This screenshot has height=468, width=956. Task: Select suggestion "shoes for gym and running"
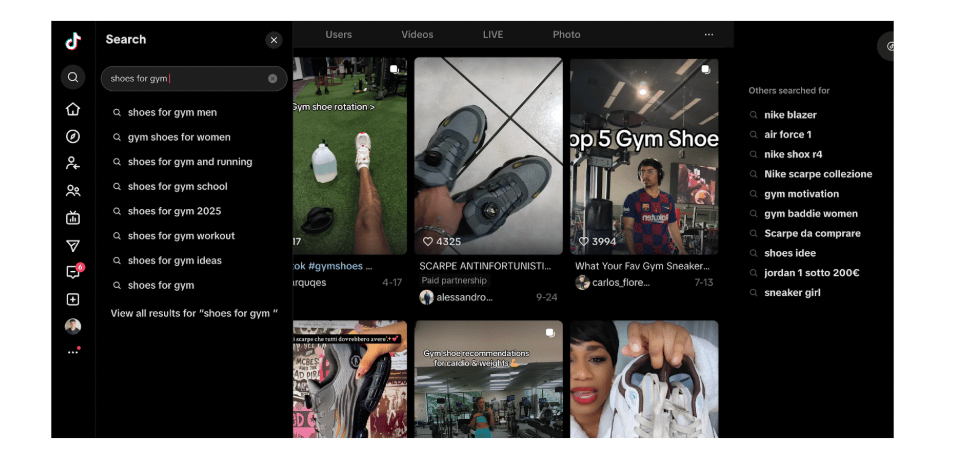tap(189, 162)
